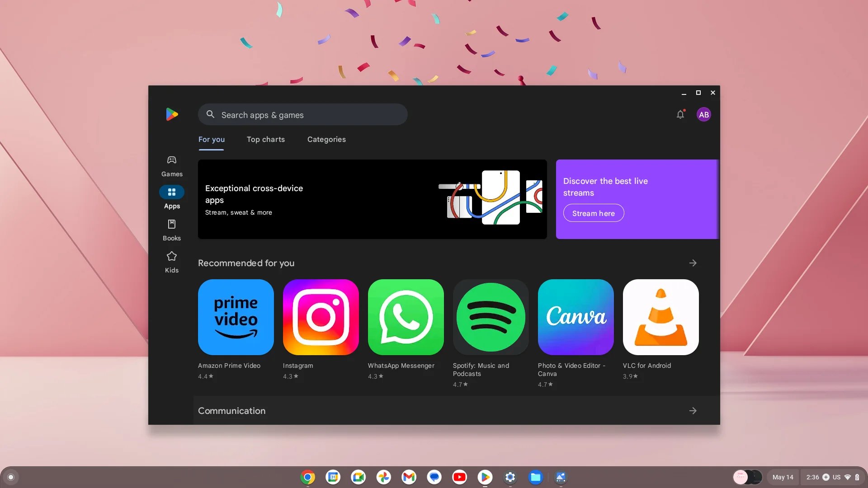Open the Canva app icon
Screen dimensions: 868x488
(576, 317)
